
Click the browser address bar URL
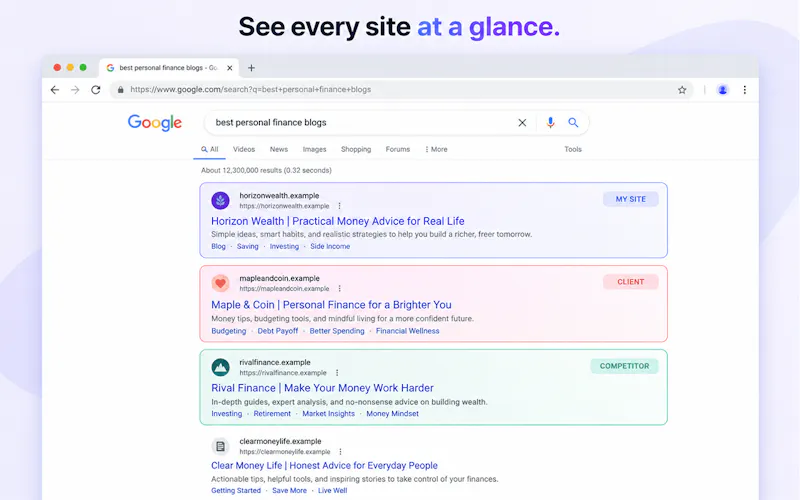(251, 90)
